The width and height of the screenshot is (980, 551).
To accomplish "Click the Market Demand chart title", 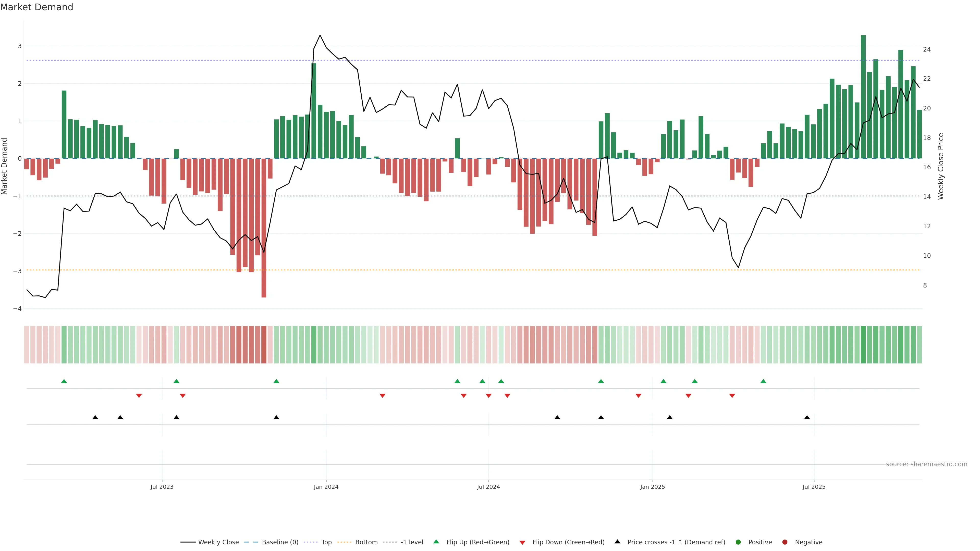I will pyautogui.click(x=36, y=7).
